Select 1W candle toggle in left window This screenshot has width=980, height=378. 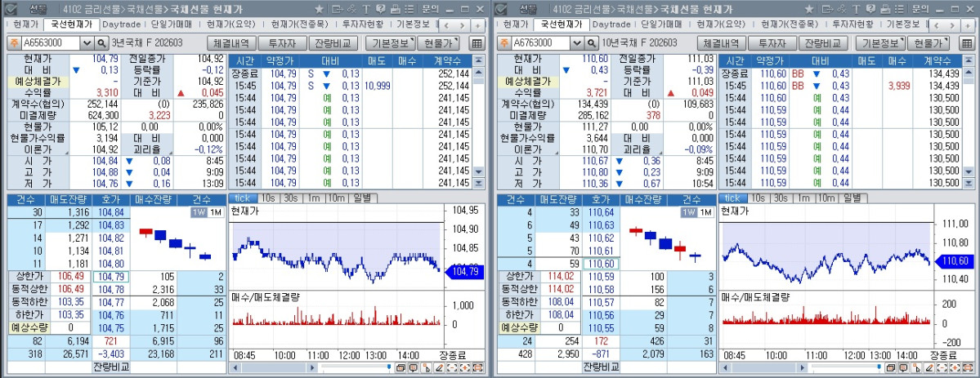199,212
